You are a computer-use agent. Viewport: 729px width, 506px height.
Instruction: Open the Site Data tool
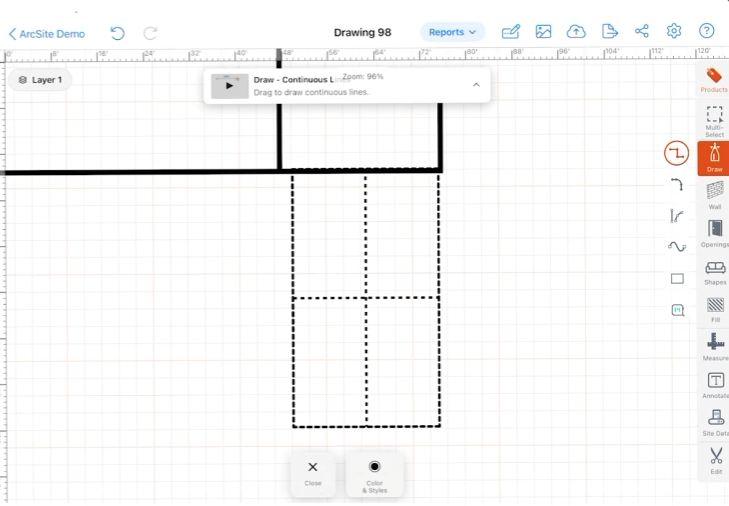point(716,422)
